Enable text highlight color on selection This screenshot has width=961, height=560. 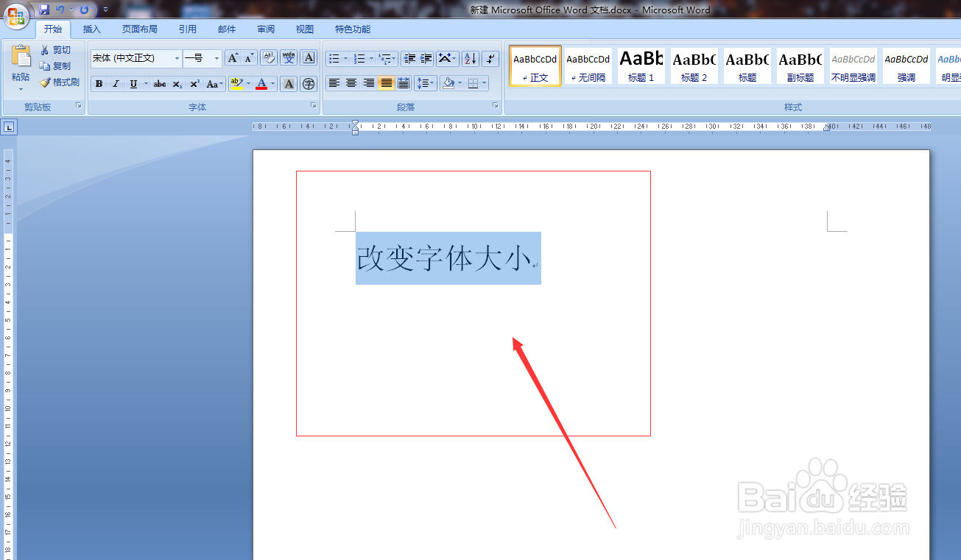tap(236, 85)
